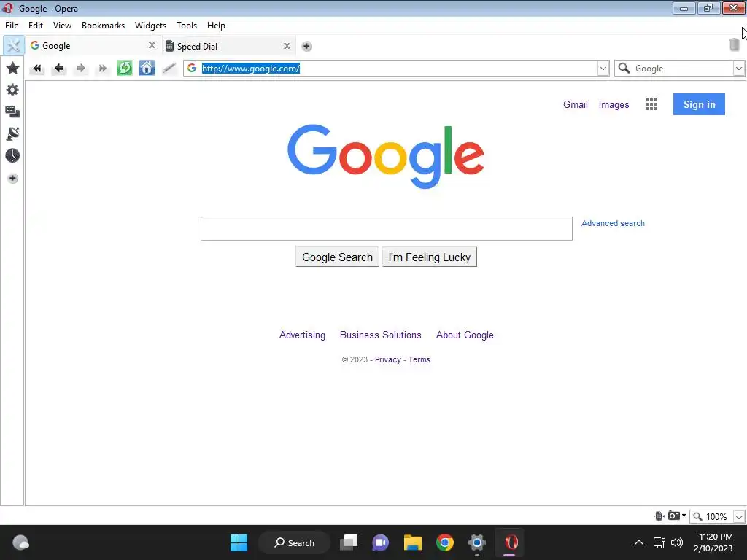
Task: Toggle the Opera panels sidebar button
Action: click(13, 46)
